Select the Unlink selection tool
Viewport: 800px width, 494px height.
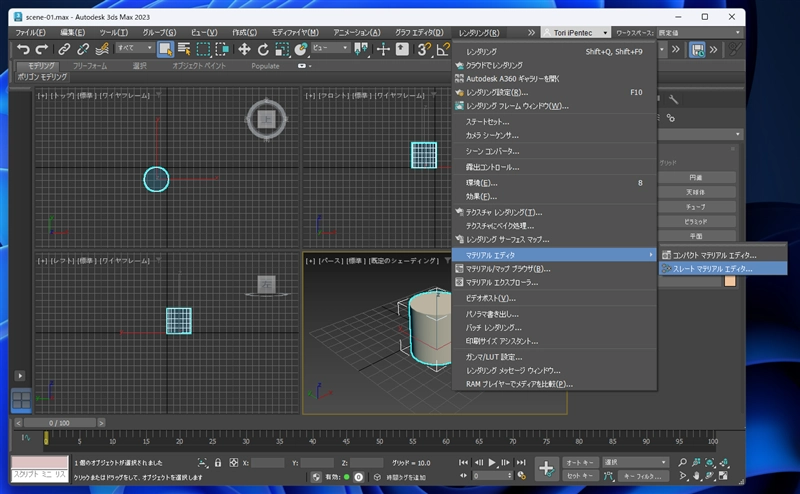click(x=83, y=49)
